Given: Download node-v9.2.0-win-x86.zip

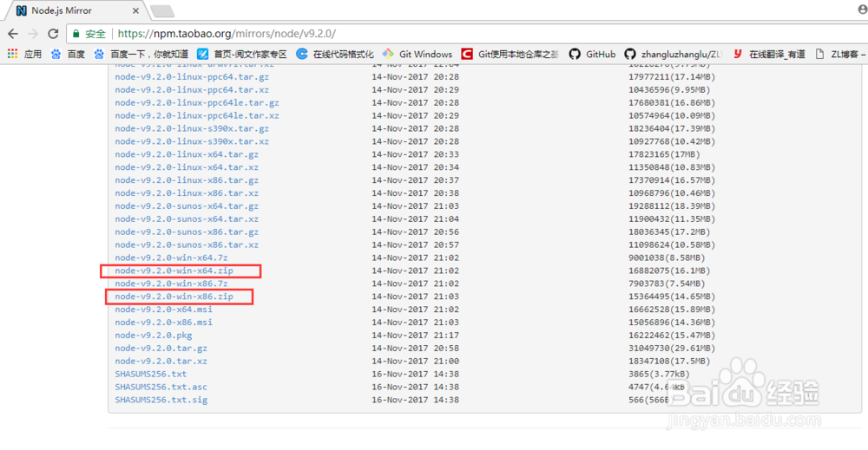Looking at the screenshot, I should pos(174,297).
